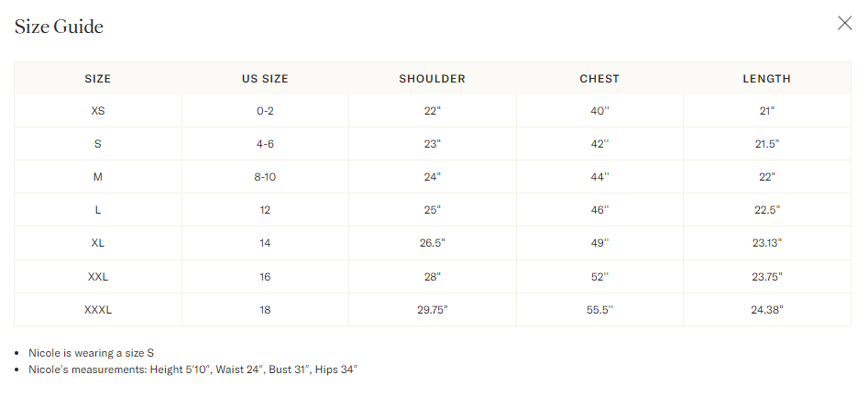Click the 28" shoulder value for XXL
The image size is (868, 408).
pos(433,277)
